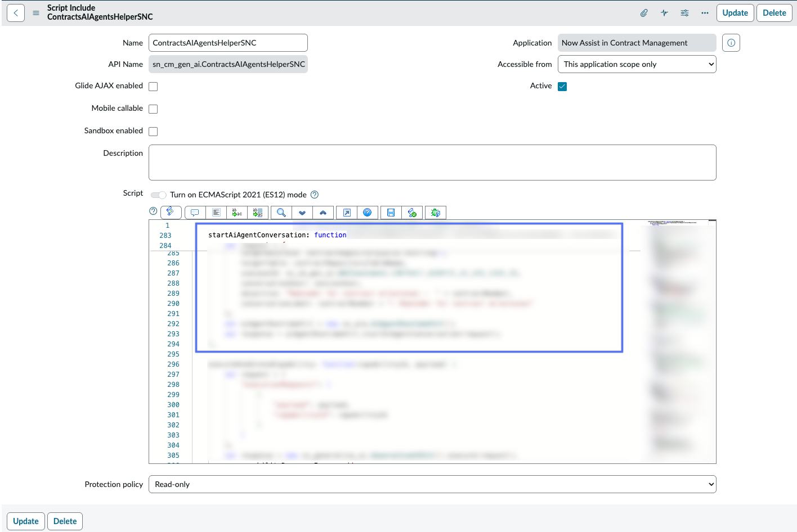The image size is (797, 532).
Task: Toggle full screen script editor
Action: [347, 213]
